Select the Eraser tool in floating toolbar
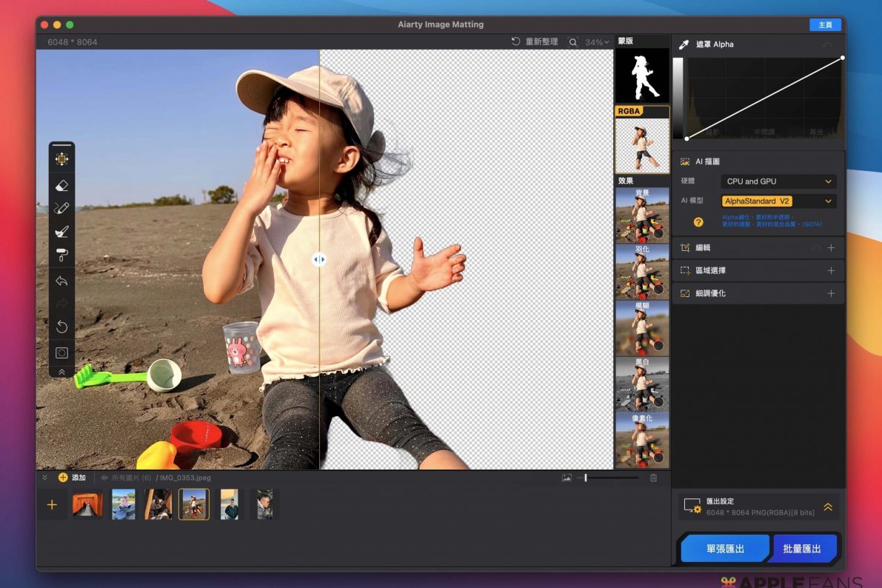Image resolution: width=882 pixels, height=588 pixels. coord(61,185)
